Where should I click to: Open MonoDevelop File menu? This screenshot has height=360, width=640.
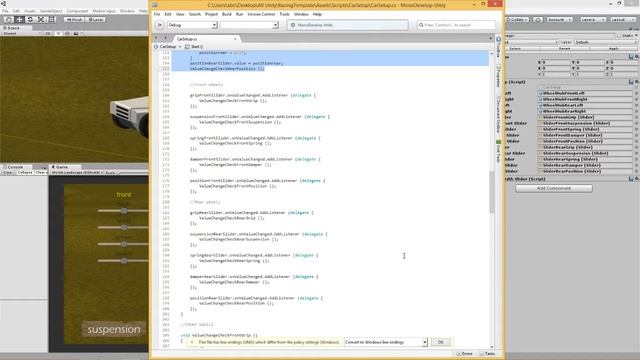click(157, 14)
